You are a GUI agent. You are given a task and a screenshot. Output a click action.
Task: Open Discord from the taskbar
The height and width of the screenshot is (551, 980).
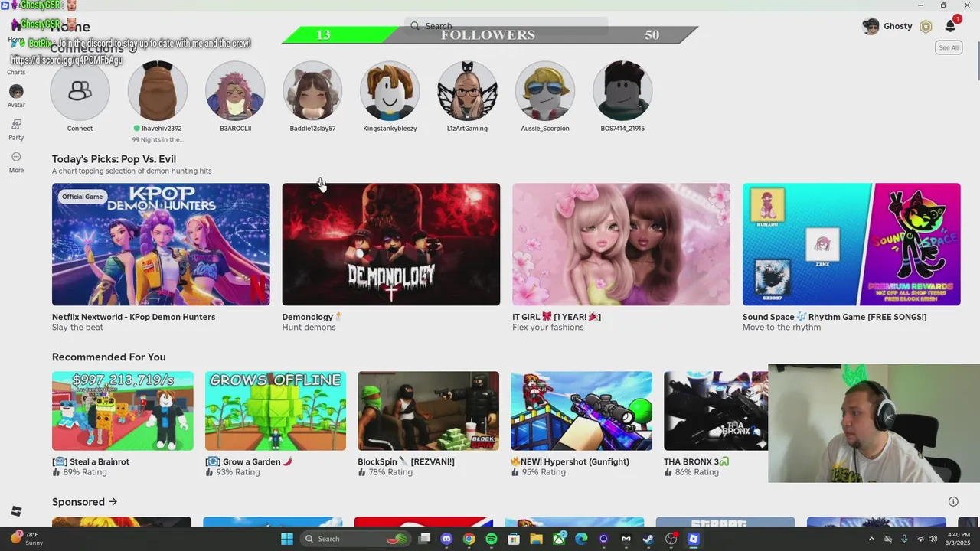click(x=446, y=539)
